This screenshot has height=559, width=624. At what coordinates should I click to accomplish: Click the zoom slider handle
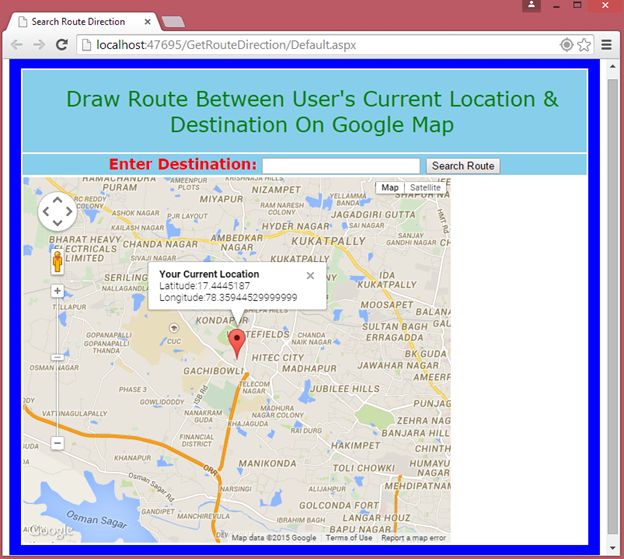(57, 357)
